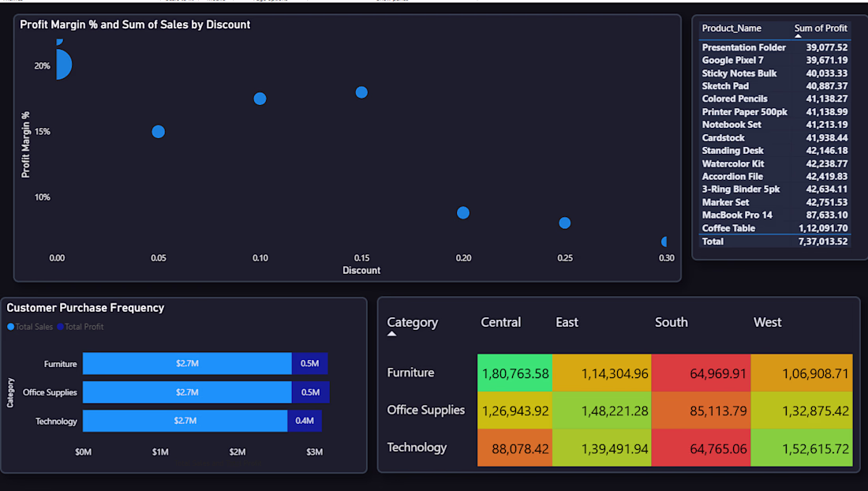Select the Office Supplies $2.7M sales bar

(187, 392)
